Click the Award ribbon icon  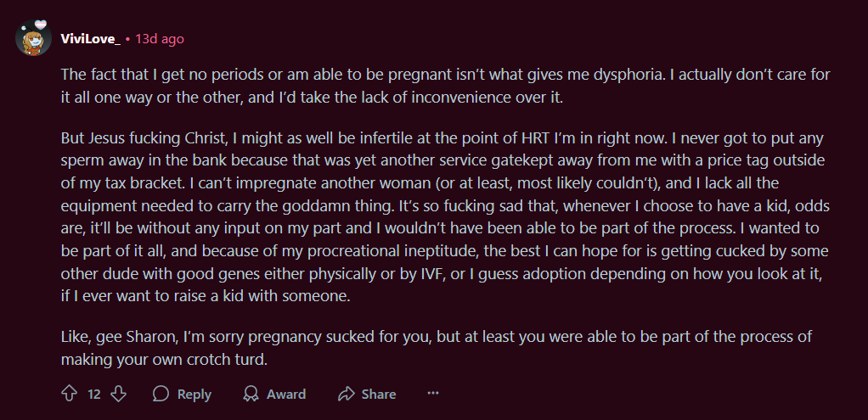(x=251, y=394)
